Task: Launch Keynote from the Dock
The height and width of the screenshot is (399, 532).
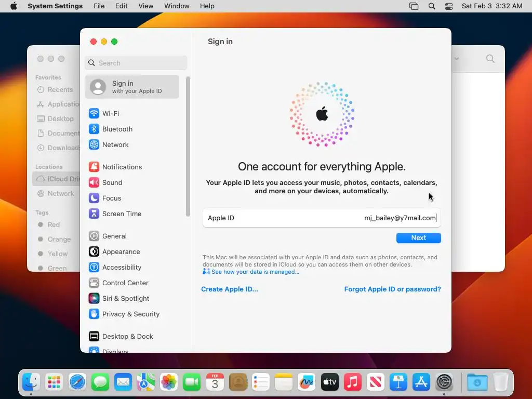Action: tap(398, 382)
